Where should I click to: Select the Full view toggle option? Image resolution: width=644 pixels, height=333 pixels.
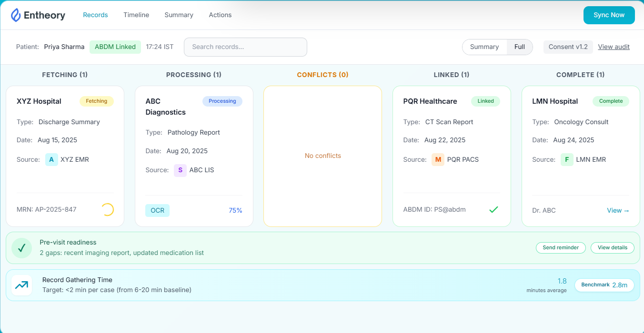coord(519,47)
